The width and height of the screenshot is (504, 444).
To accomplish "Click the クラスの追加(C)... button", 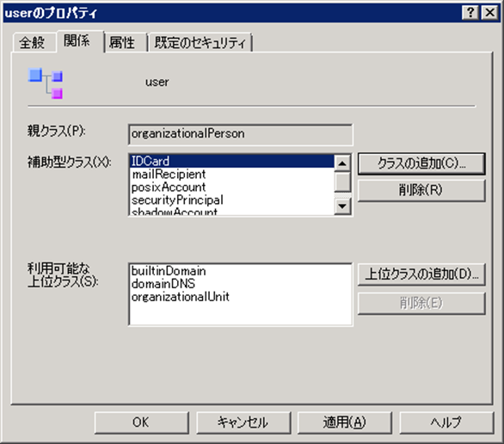I will click(421, 163).
